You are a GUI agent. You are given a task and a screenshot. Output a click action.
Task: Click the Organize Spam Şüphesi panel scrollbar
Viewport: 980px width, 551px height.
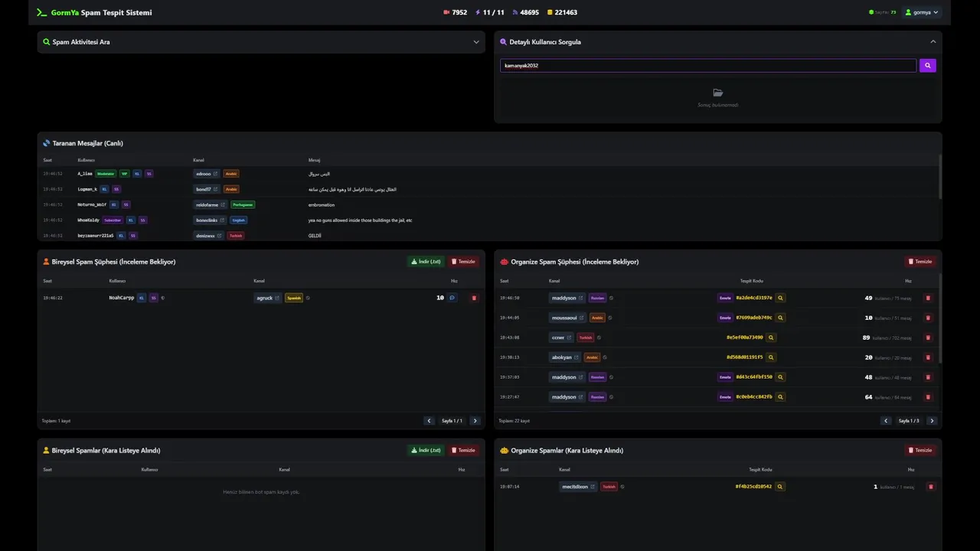click(x=940, y=318)
